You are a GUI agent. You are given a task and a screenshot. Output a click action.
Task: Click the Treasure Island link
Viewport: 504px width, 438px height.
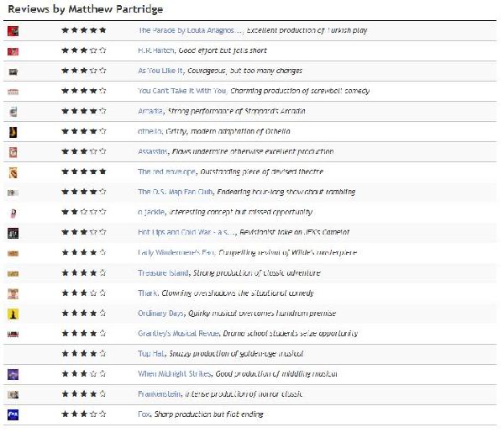click(x=163, y=273)
